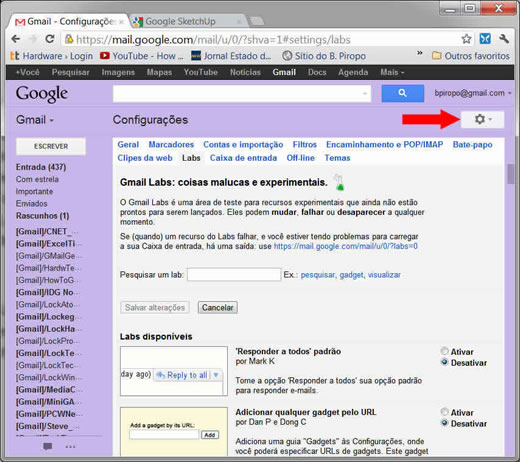The width and height of the screenshot is (520, 462).
Task: Select Desativar for gadget pelo URL lab
Action: click(x=444, y=423)
